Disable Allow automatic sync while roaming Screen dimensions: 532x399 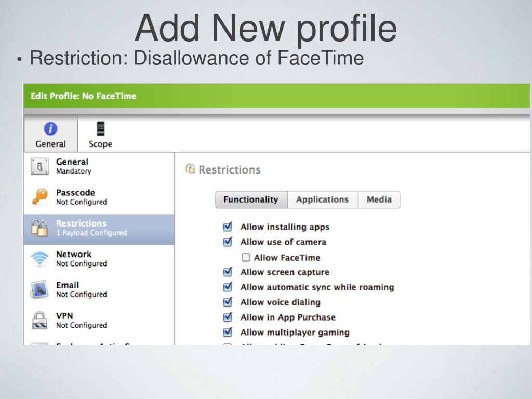click(x=228, y=287)
